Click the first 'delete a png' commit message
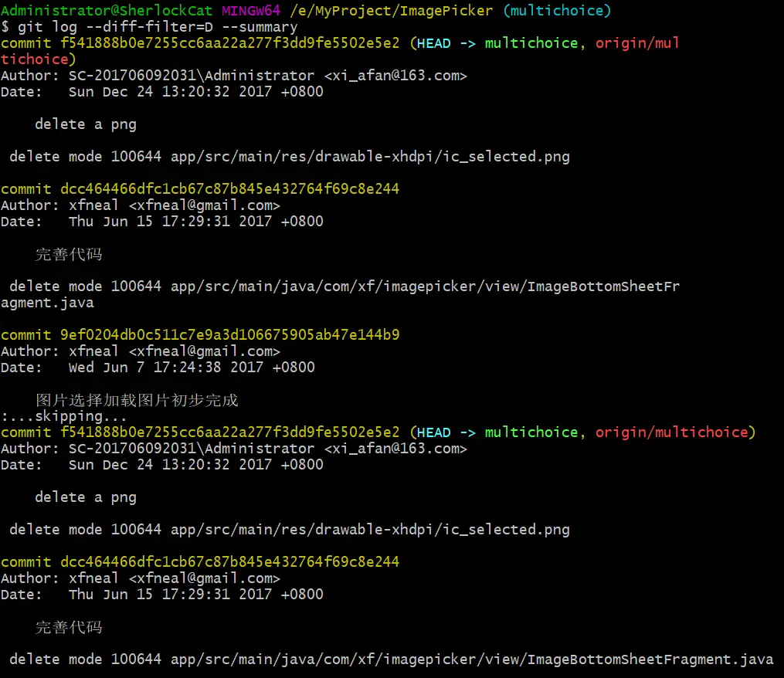This screenshot has height=678, width=784. click(x=86, y=124)
